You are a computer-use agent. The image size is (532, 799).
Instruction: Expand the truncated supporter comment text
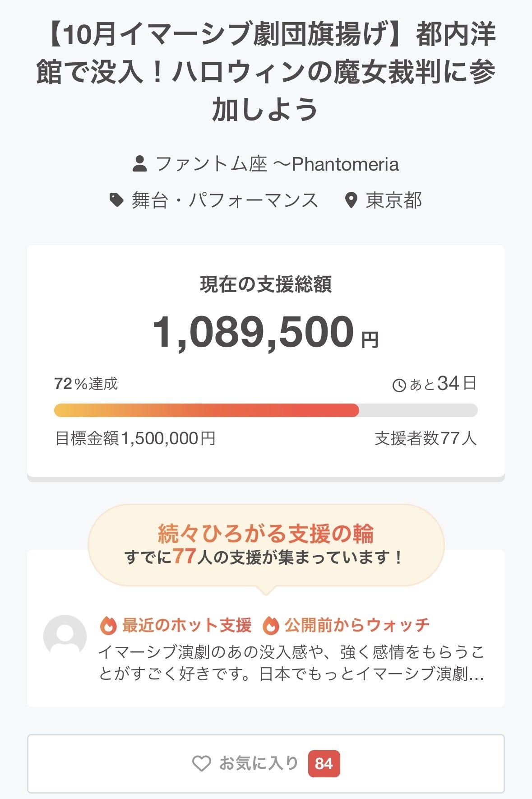point(291,663)
